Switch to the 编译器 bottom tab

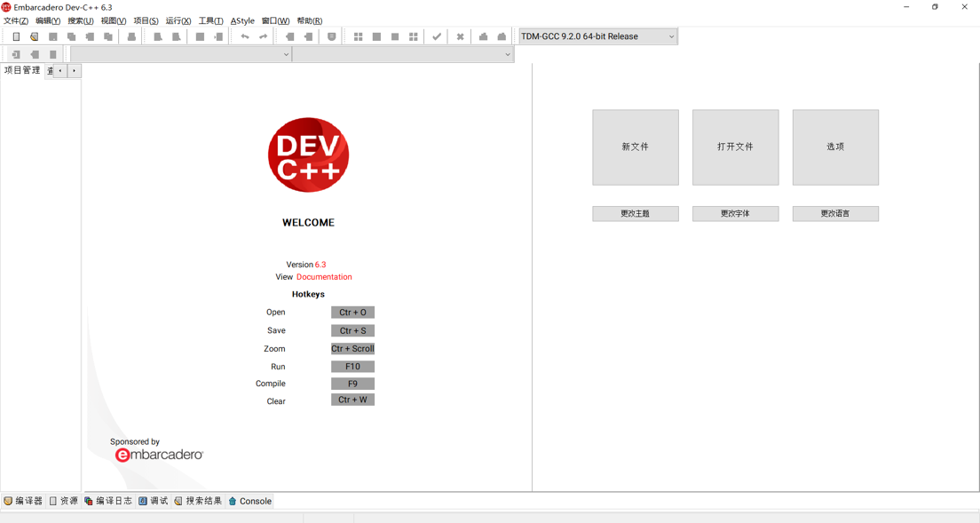coord(23,501)
